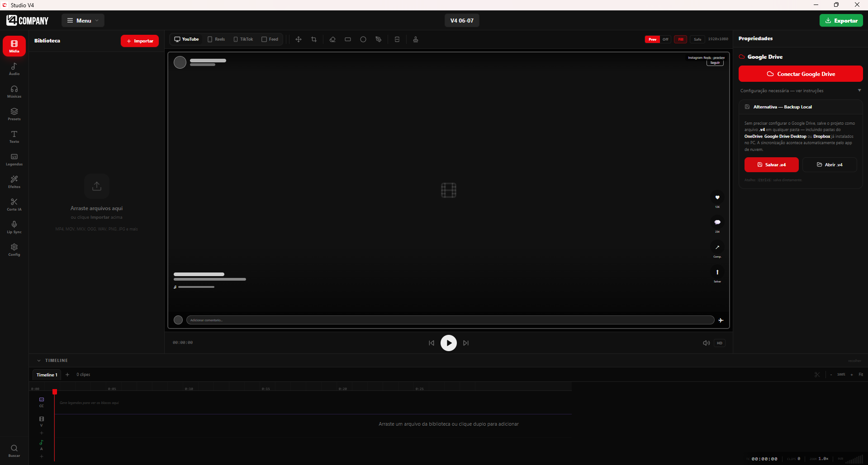The width and height of the screenshot is (868, 465).
Task: Click the heart like icon in preview
Action: click(x=717, y=197)
